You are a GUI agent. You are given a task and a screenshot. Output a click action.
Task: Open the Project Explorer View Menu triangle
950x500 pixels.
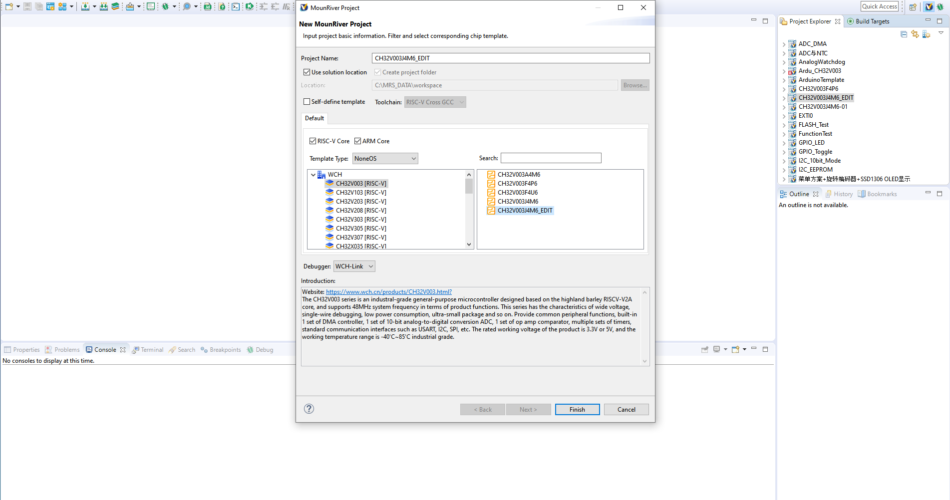[941, 33]
